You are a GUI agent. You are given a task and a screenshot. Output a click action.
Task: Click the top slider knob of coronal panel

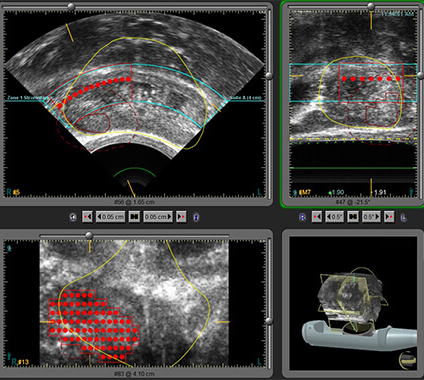89,235
